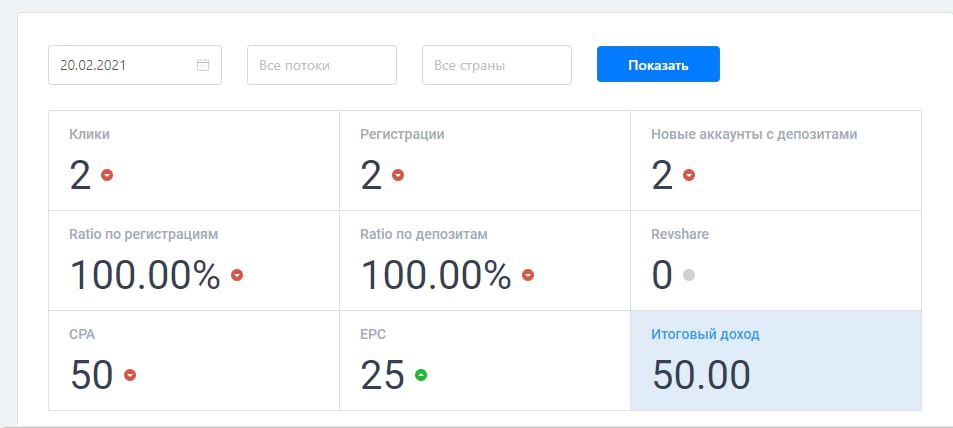Screen dimensions: 953x428
Task: Click the 50.00 total income value
Action: point(701,375)
